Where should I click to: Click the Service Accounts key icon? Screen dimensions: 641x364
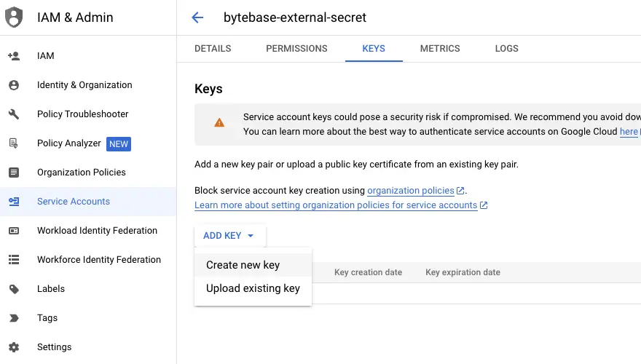[x=14, y=202]
